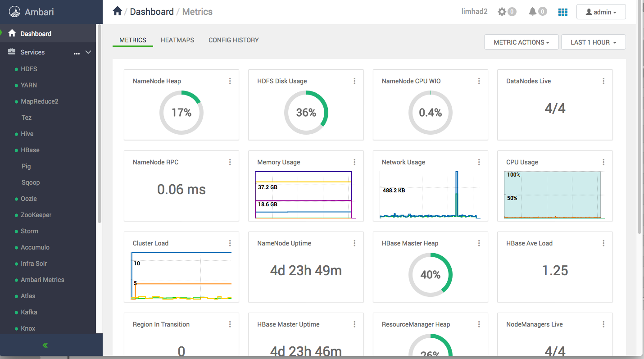Open Storm service in sidebar

pyautogui.click(x=29, y=231)
